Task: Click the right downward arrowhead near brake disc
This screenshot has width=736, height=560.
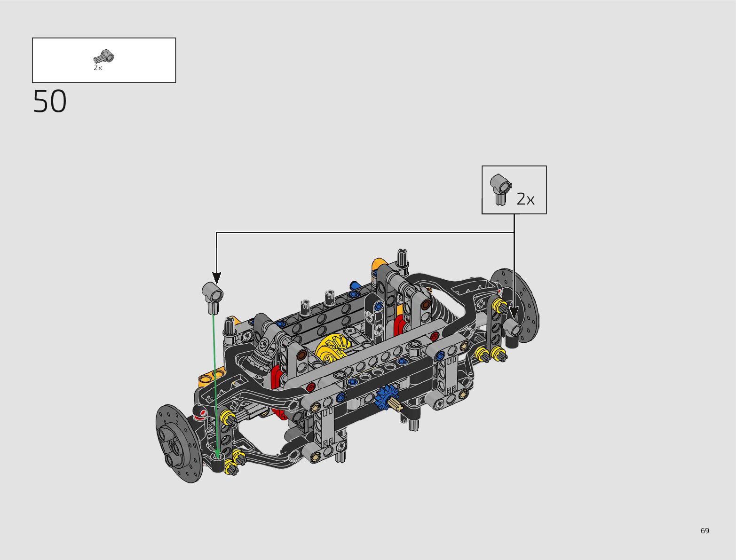Action: [514, 312]
